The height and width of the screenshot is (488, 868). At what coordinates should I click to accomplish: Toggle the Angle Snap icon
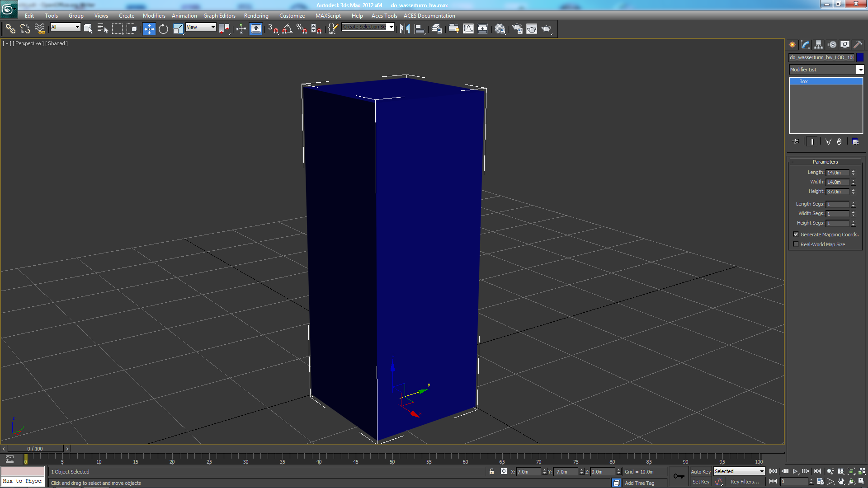(x=287, y=29)
